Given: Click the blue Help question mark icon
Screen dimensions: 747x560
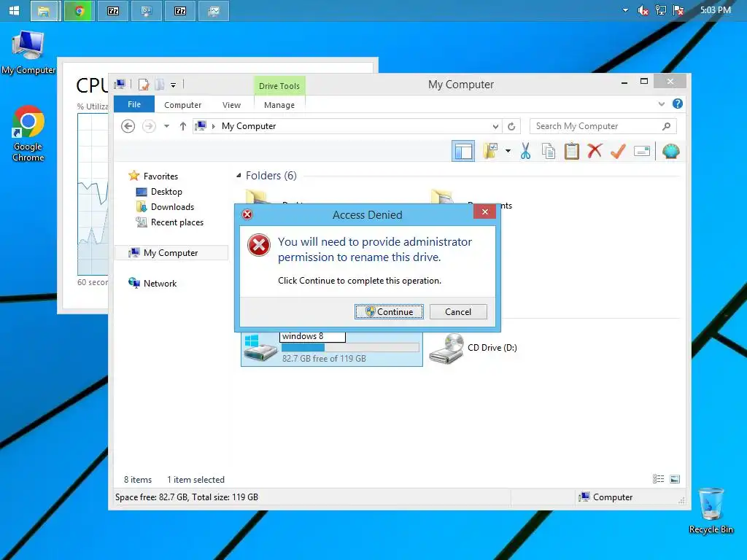Looking at the screenshot, I should point(678,104).
